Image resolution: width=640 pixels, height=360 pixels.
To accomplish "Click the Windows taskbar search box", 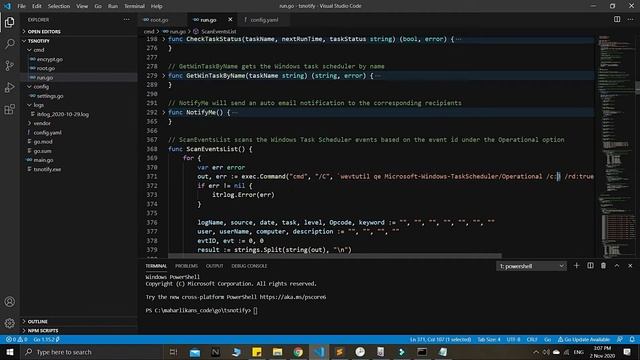I will point(92,352).
